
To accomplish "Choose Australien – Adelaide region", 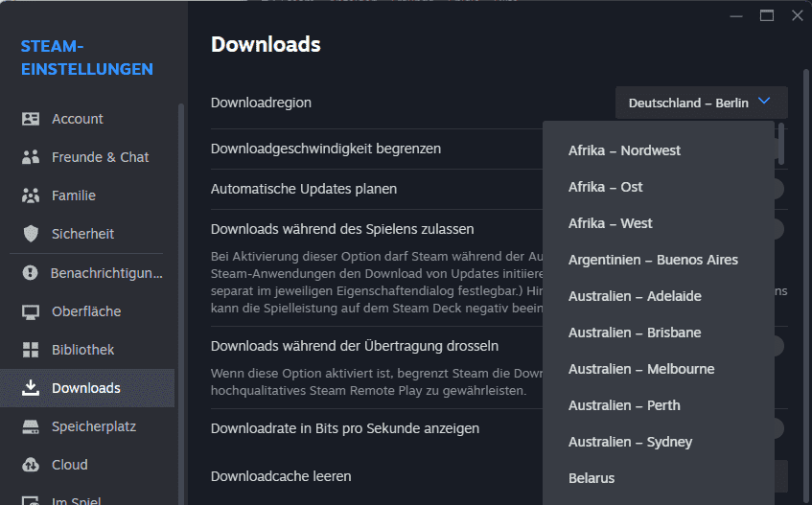I will tap(659, 296).
